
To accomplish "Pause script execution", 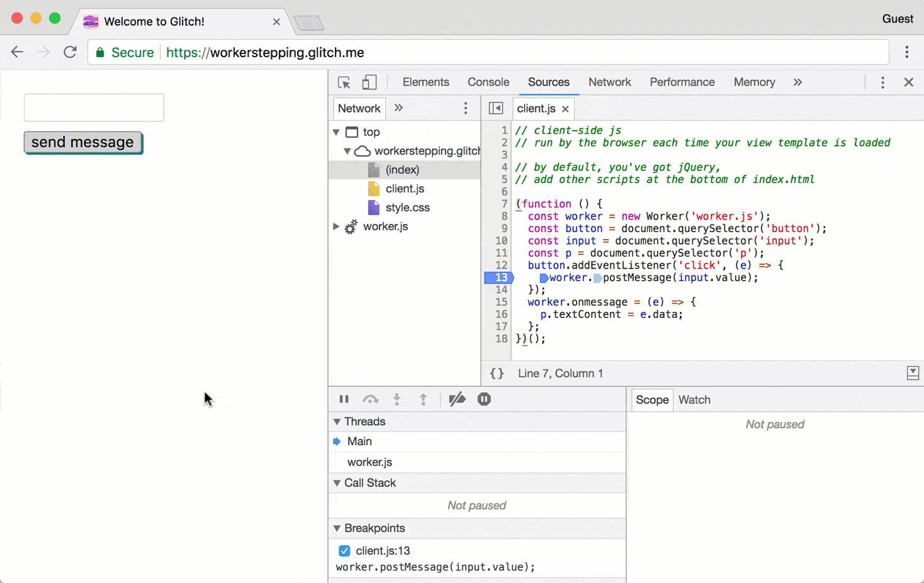I will click(344, 399).
